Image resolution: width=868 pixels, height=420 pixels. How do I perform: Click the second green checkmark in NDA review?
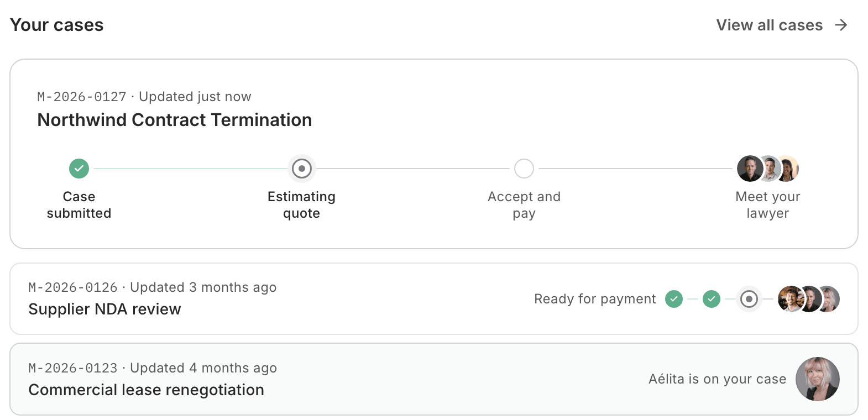712,299
